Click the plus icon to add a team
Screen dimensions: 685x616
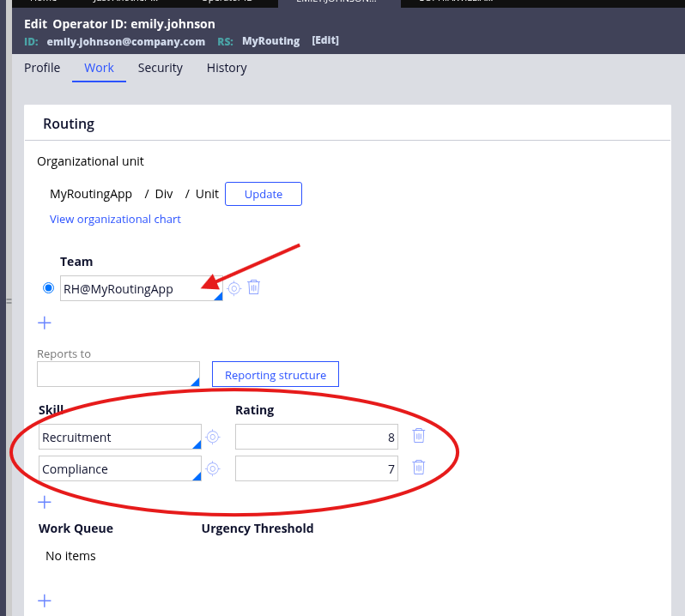(45, 323)
